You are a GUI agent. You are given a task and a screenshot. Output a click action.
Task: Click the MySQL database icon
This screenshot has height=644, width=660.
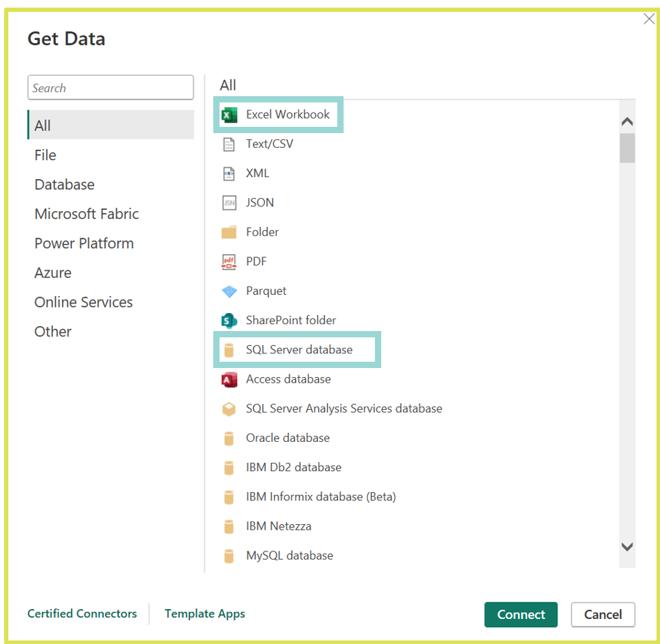(x=229, y=556)
